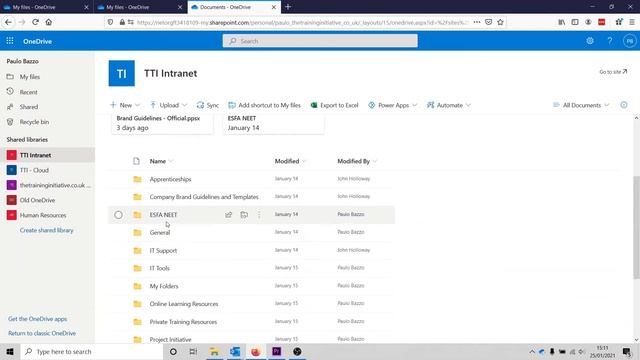Viewport: 640px width, 360px height.
Task: Share the ESFA NEET folder
Action: (x=229, y=215)
